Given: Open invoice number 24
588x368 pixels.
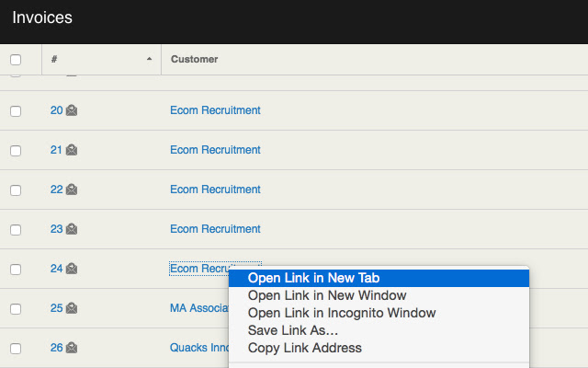Looking at the screenshot, I should pos(57,269).
